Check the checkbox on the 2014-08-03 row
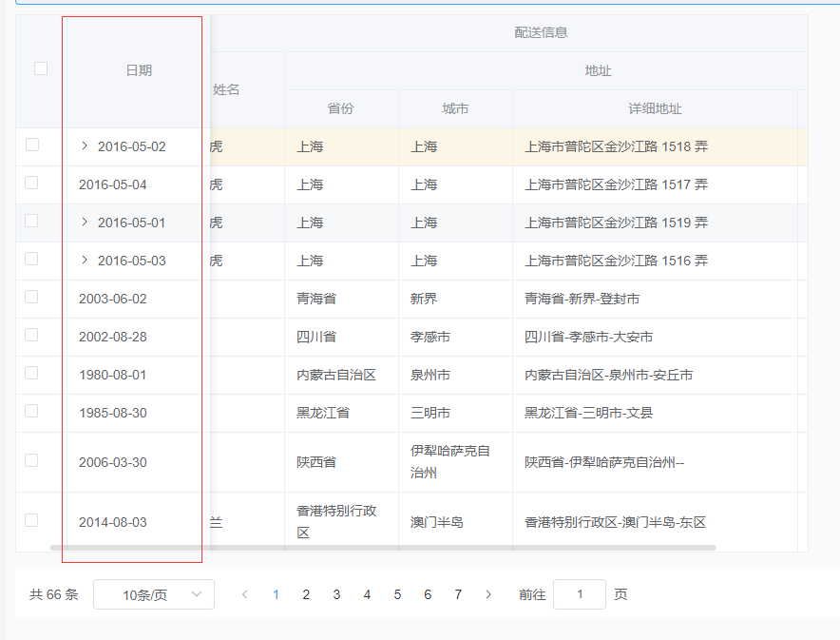 [32, 522]
